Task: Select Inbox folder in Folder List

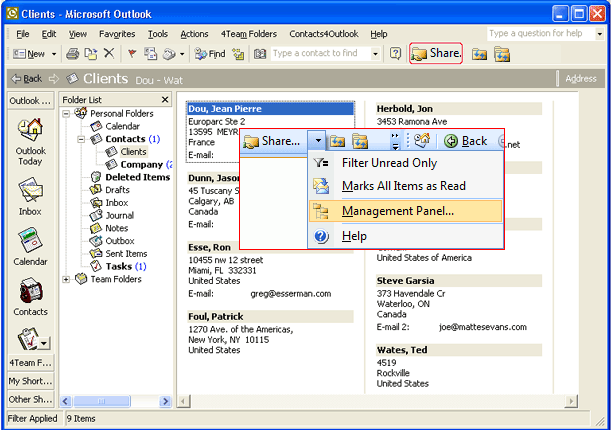Action: pos(117,203)
